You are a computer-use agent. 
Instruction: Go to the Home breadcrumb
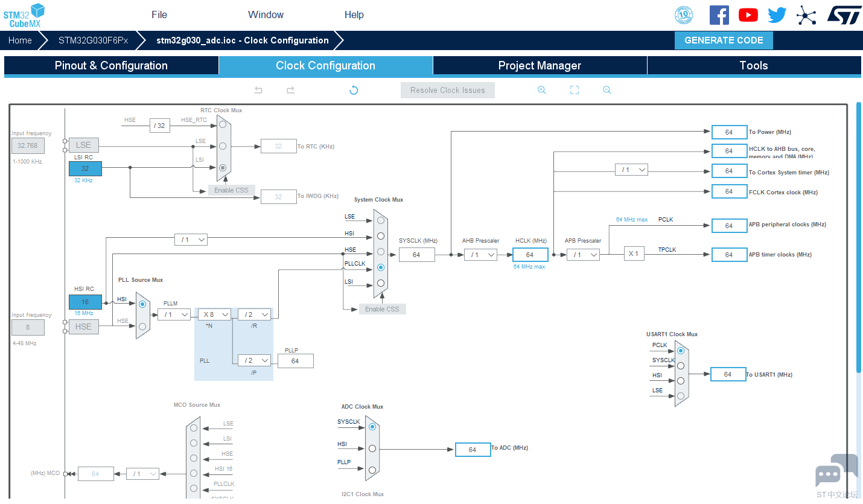[x=20, y=40]
